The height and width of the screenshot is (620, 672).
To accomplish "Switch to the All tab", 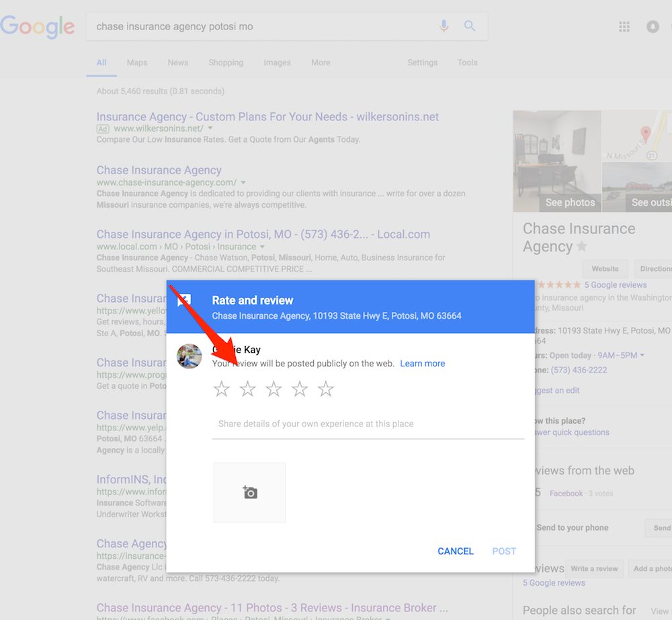I will click(x=101, y=63).
